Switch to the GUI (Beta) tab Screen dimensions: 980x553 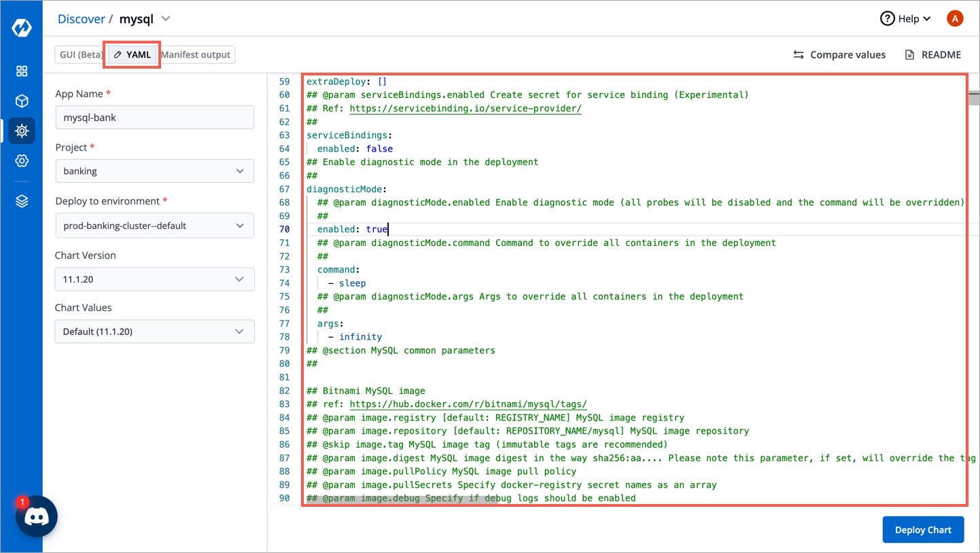(x=80, y=54)
